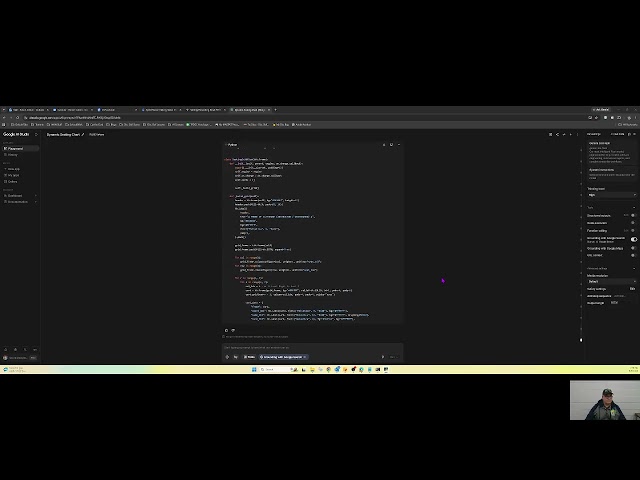640x480 pixels.
Task: Open the System instructions card
Action: [x=611, y=174]
